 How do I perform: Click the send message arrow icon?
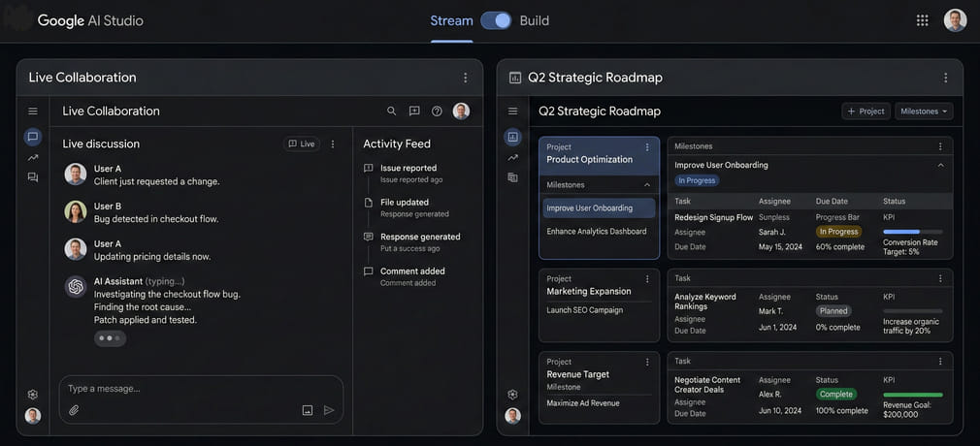329,410
